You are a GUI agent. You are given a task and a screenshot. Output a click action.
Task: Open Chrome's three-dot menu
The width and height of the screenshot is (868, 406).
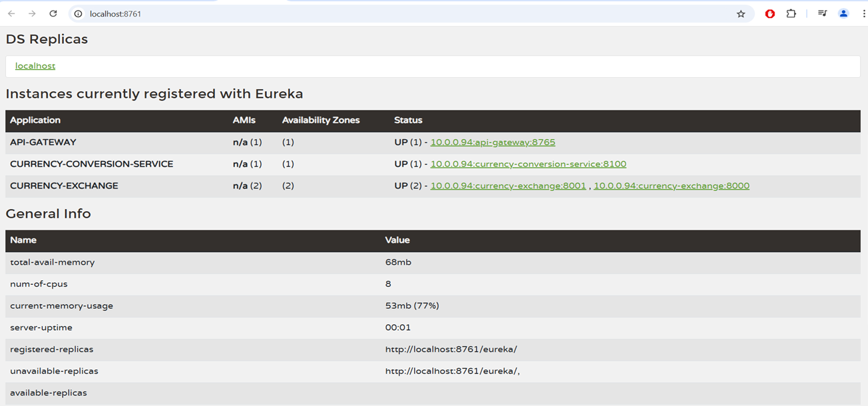863,13
